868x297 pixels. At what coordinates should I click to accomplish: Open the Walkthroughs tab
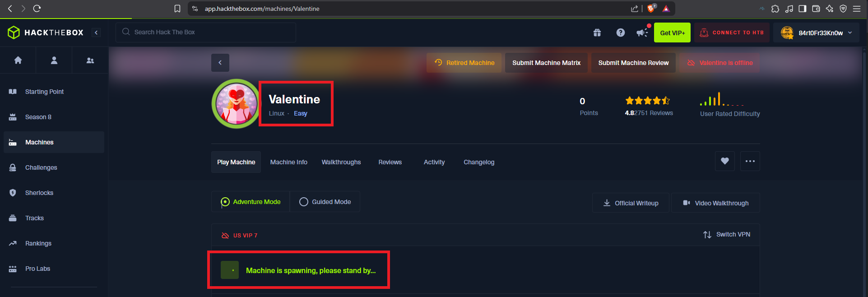[341, 162]
